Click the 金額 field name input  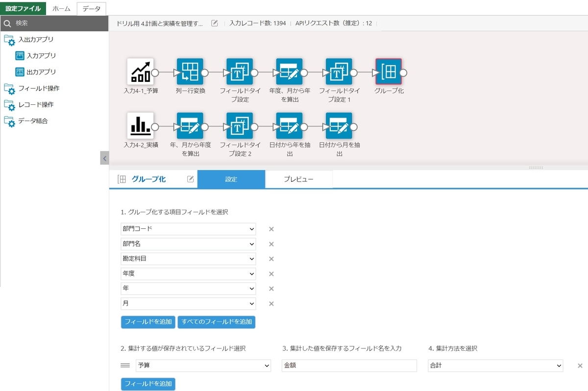pos(349,366)
